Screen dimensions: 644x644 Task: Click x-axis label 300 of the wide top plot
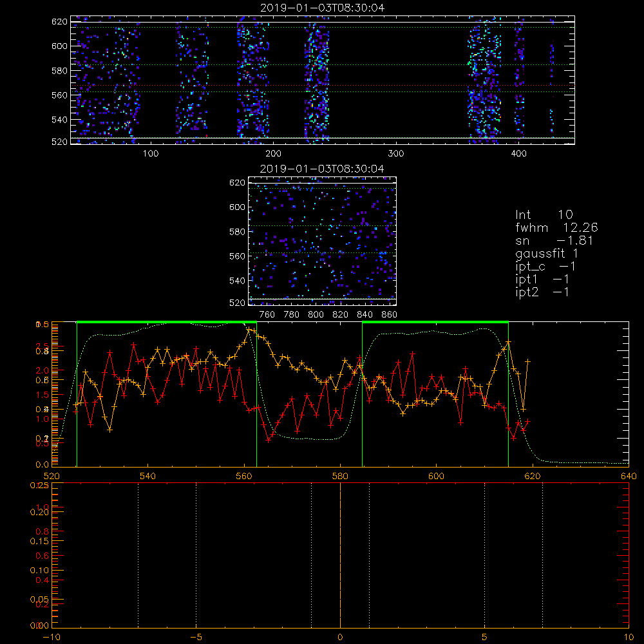[x=396, y=154]
